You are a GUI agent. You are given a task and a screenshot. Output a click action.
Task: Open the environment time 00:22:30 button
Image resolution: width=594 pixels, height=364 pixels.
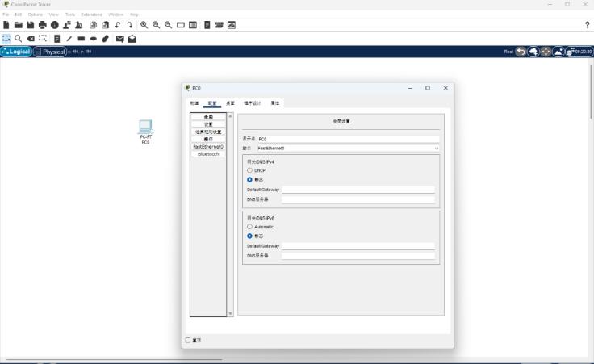(x=579, y=52)
